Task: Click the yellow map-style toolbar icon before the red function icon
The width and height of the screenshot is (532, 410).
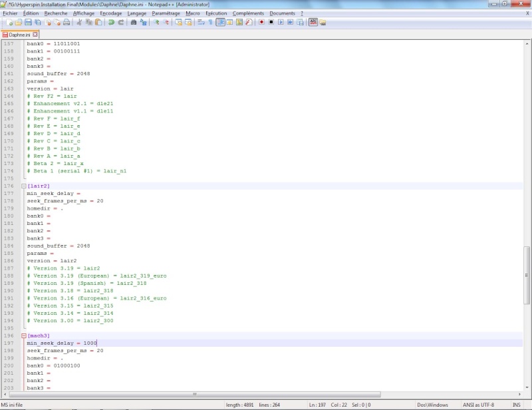Action: point(239,23)
